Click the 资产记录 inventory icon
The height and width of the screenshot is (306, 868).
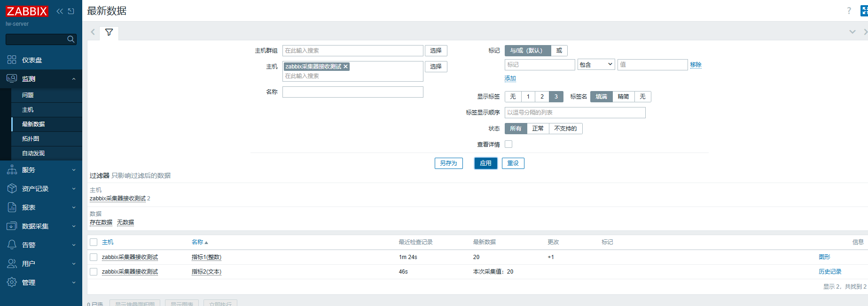[x=12, y=189]
